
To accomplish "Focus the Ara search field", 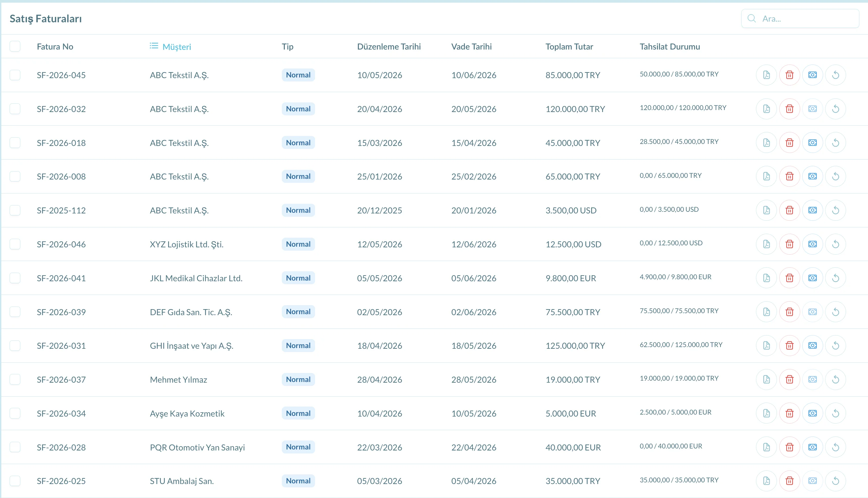I will coord(800,19).
